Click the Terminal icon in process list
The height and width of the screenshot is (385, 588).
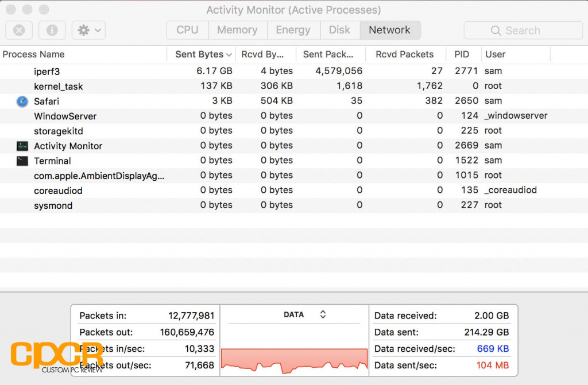[x=22, y=161]
